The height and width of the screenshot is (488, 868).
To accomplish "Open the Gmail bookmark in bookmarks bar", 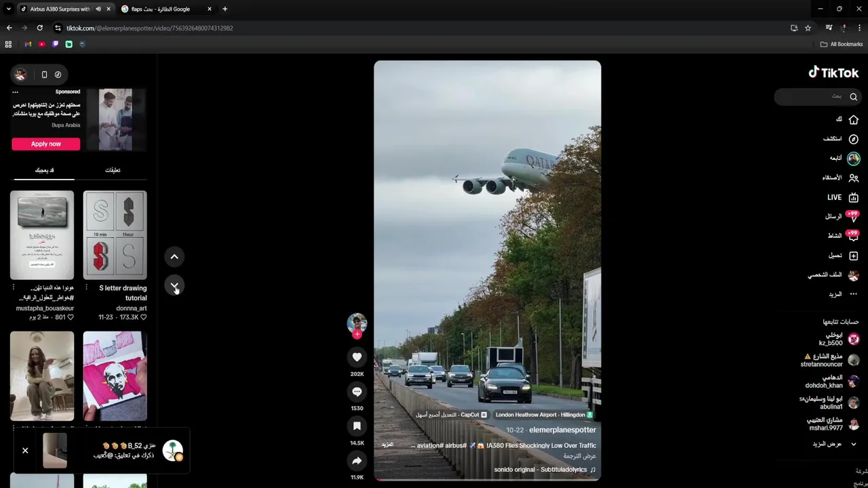I will (x=28, y=44).
